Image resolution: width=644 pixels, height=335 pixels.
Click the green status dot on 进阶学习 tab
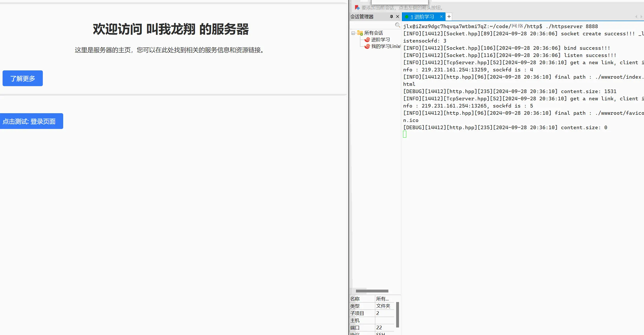coord(407,17)
